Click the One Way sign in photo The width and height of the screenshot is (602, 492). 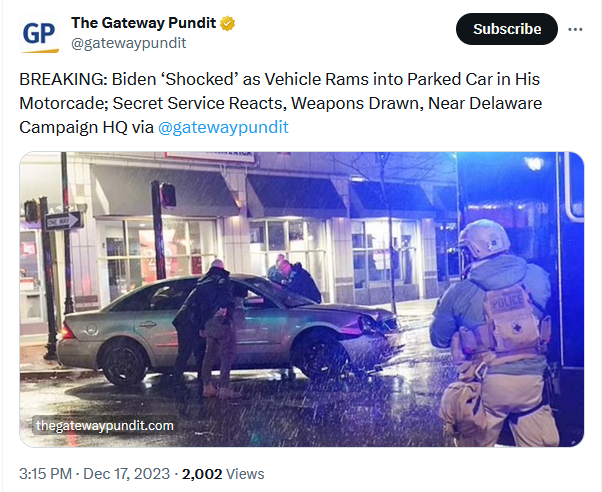(63, 221)
